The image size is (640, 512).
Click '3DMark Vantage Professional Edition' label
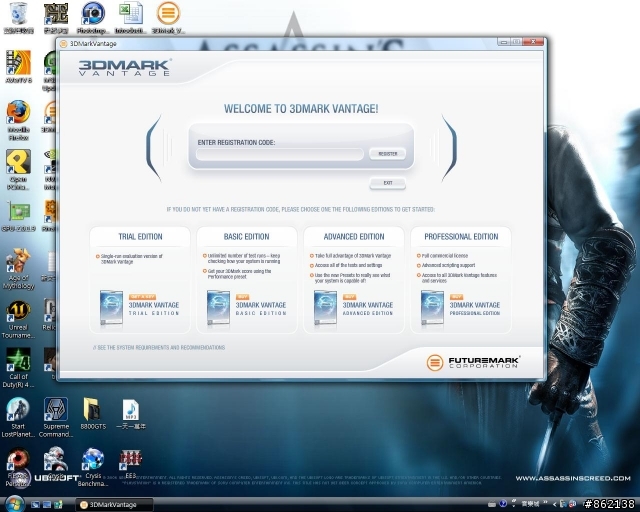475,309
